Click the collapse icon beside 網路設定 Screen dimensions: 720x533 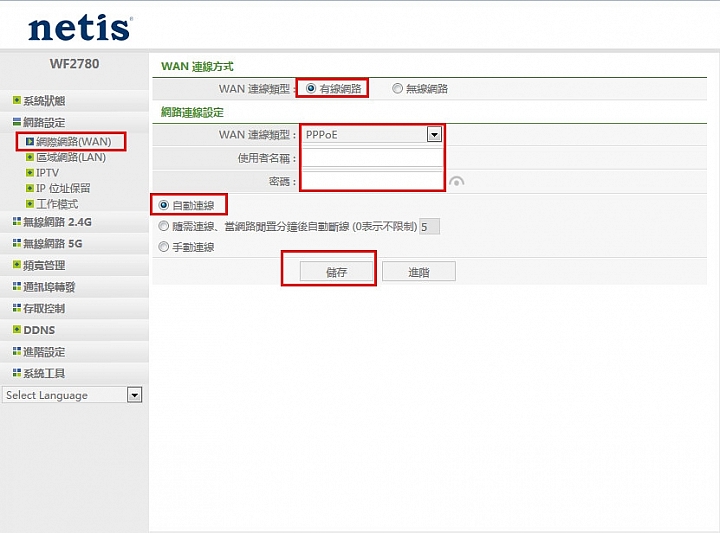click(17, 122)
